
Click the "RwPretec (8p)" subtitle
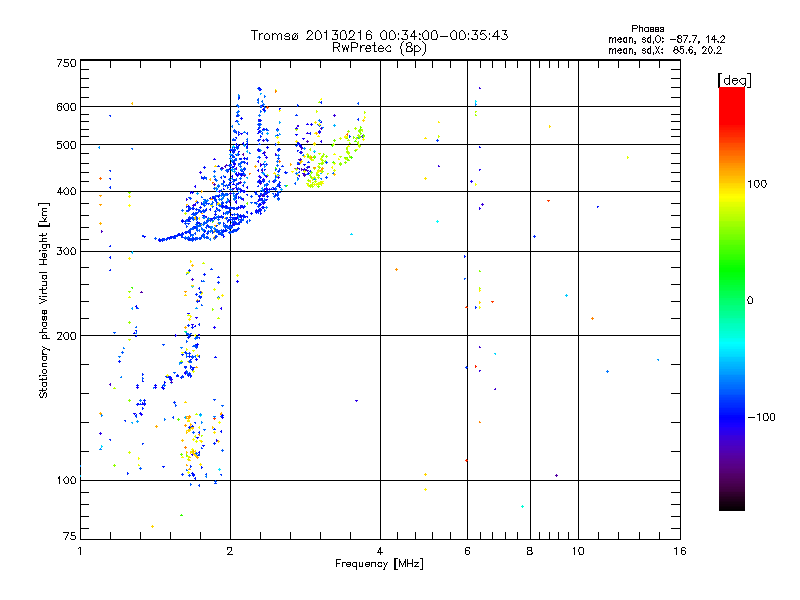click(x=379, y=48)
